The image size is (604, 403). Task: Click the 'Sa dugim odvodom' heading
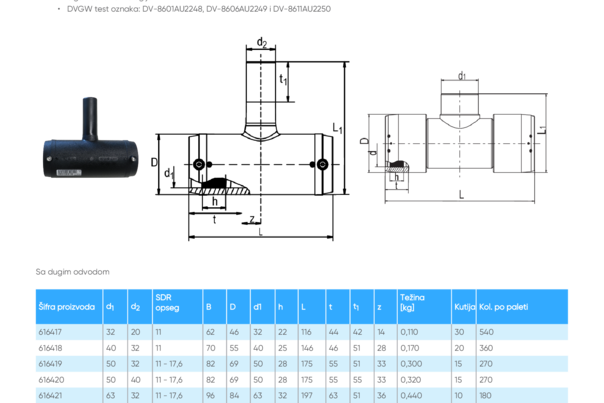tap(72, 272)
